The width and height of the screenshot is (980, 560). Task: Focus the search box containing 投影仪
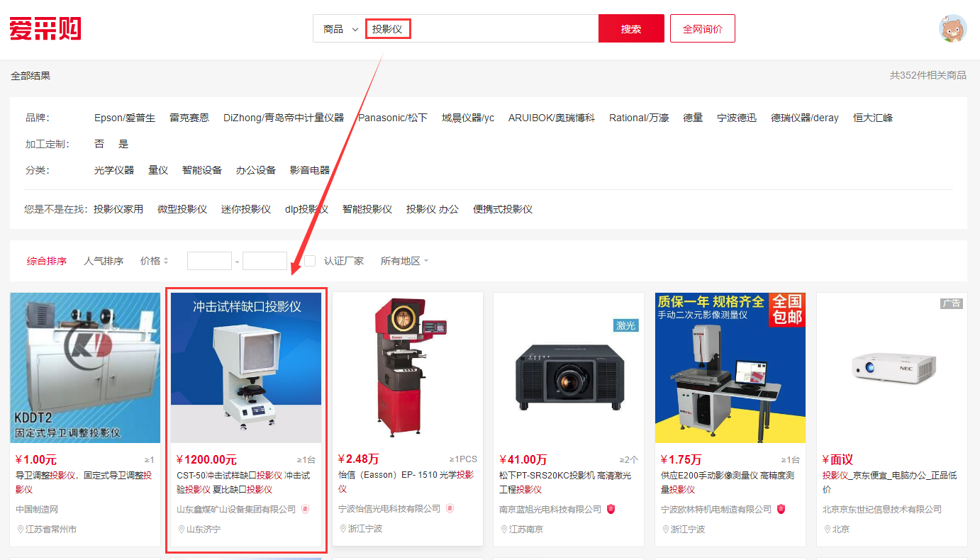(481, 29)
